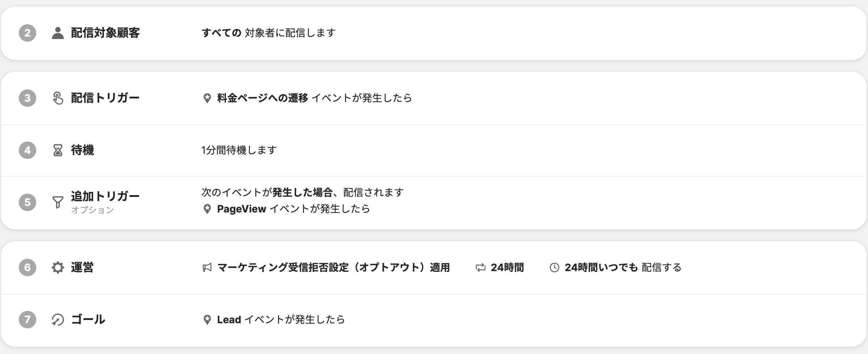Click the tap-hand icon beside 配信トリガー
Screen dimensions: 868x354
click(58, 98)
